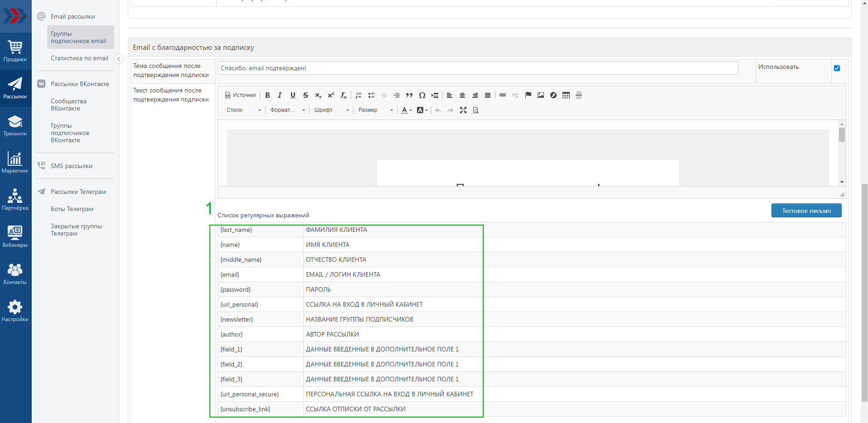This screenshot has width=868, height=423.
Task: Insert an image via the editor toolbar
Action: coord(541,95)
